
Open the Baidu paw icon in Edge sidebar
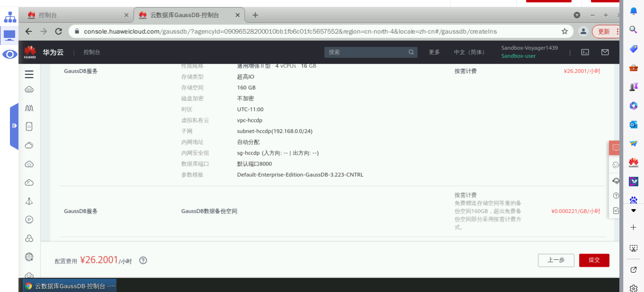(634, 200)
